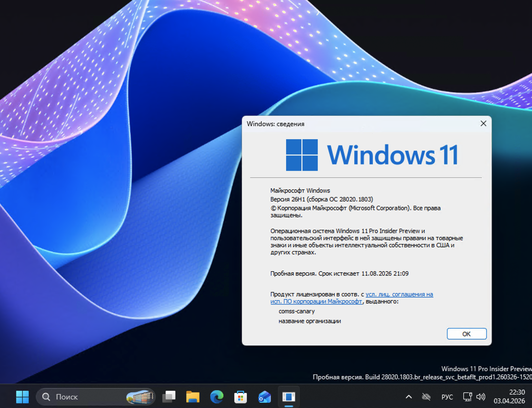Open the Microsoft software license agreement link
This screenshot has height=408, width=532.
coord(399,294)
